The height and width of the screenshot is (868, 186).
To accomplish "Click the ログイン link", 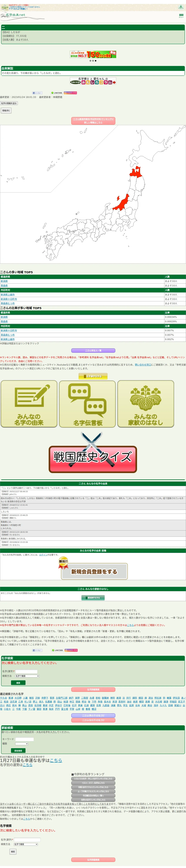I will click(x=43, y=555).
